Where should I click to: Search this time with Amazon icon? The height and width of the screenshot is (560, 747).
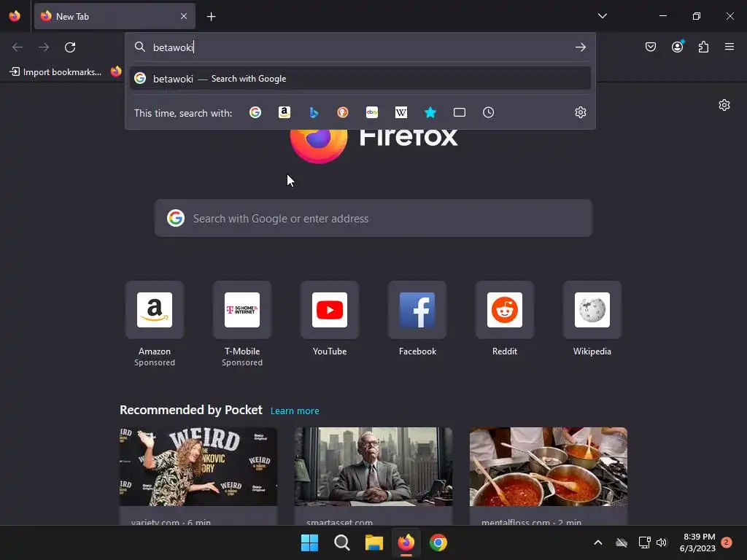(x=285, y=112)
